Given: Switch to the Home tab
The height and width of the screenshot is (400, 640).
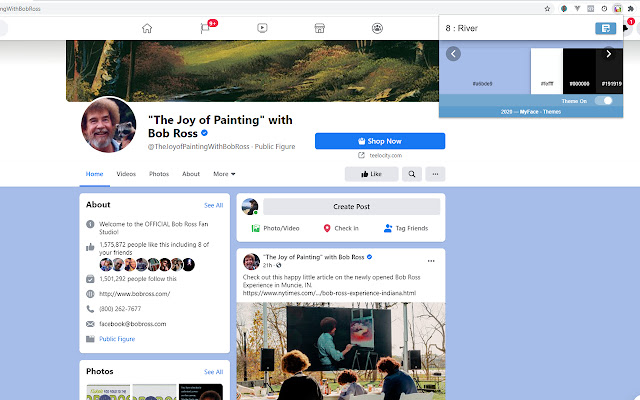Looking at the screenshot, I should (x=94, y=174).
